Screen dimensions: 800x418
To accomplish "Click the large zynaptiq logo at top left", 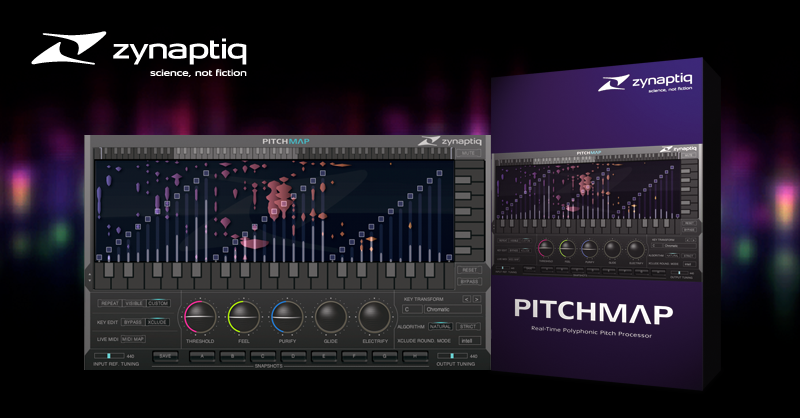I will (x=139, y=54).
